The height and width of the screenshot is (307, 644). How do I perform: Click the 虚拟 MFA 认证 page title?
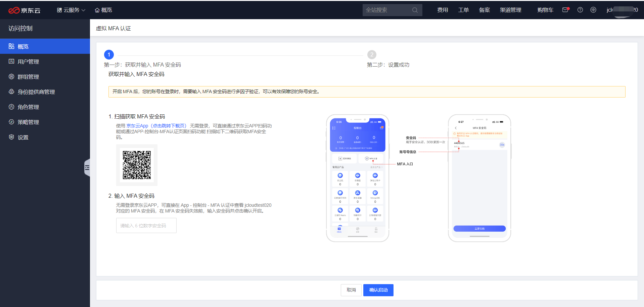click(113, 29)
